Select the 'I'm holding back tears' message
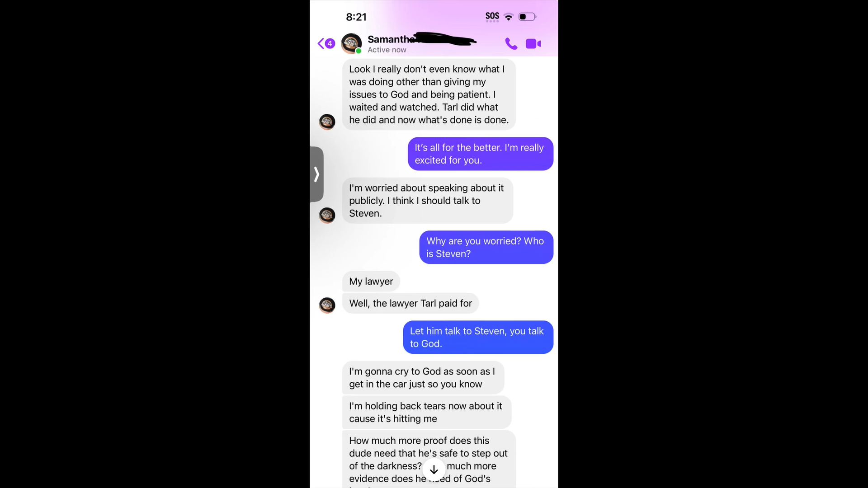This screenshot has height=488, width=868. point(427,412)
